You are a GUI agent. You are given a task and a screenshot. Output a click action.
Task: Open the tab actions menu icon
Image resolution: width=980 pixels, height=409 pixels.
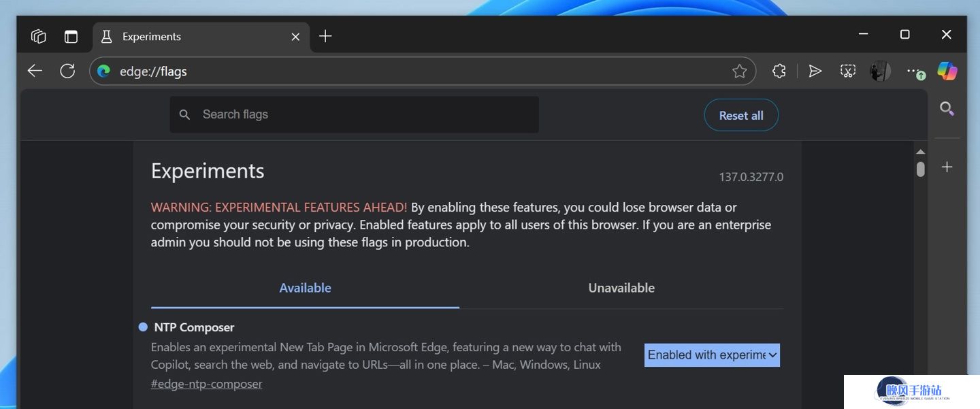[x=71, y=36]
